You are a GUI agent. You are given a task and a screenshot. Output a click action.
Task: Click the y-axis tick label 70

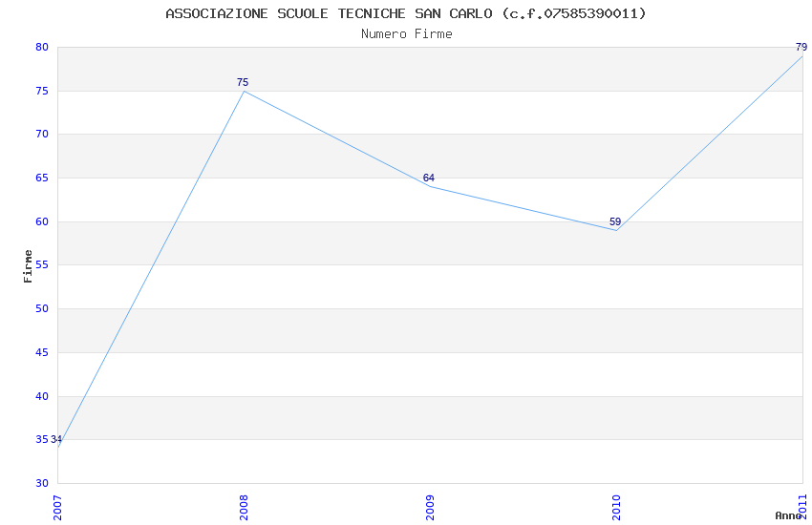tap(42, 134)
